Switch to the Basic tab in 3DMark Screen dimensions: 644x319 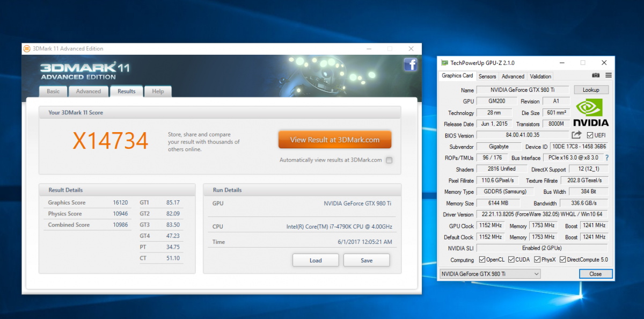[x=53, y=91]
